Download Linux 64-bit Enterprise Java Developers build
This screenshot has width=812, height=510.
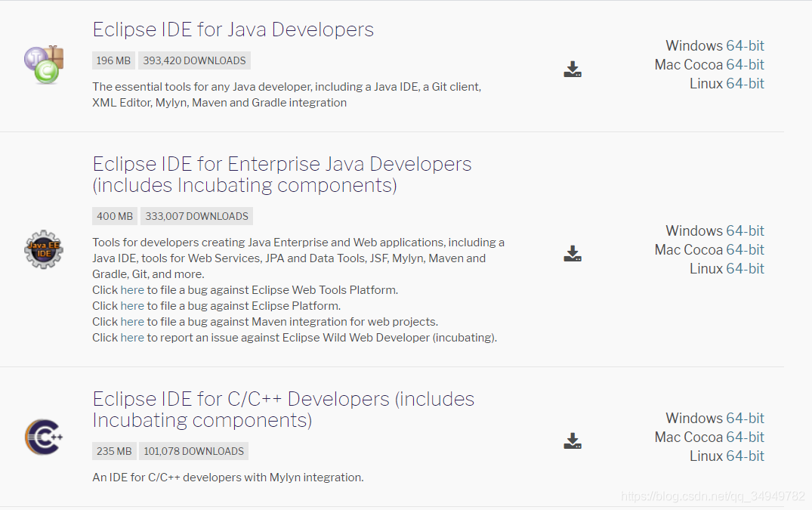click(x=746, y=268)
